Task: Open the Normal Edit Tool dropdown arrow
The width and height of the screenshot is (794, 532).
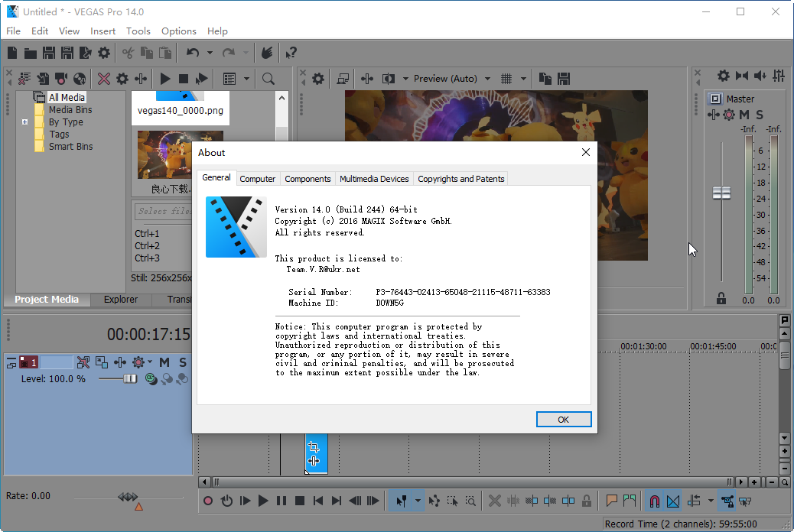Action: point(418,501)
